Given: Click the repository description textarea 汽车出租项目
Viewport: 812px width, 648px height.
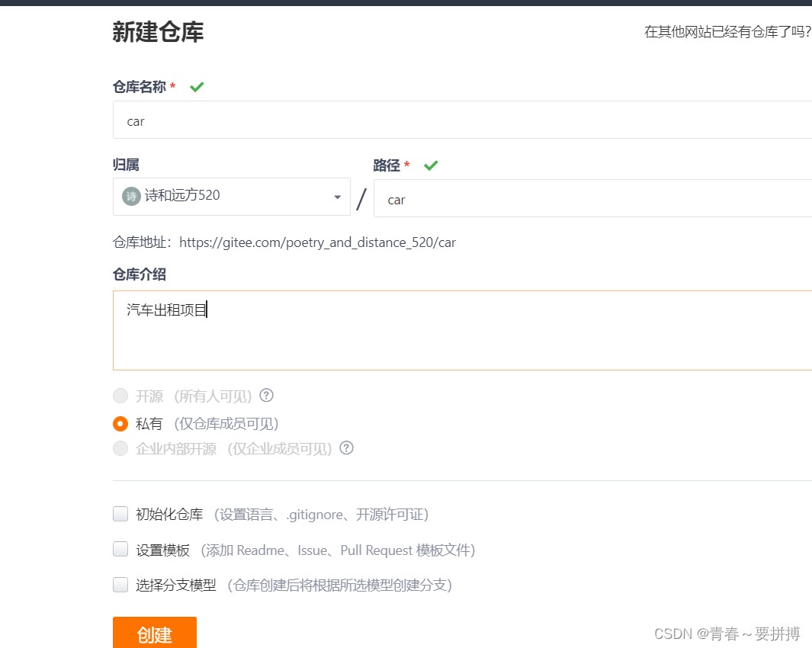Looking at the screenshot, I should click(462, 330).
